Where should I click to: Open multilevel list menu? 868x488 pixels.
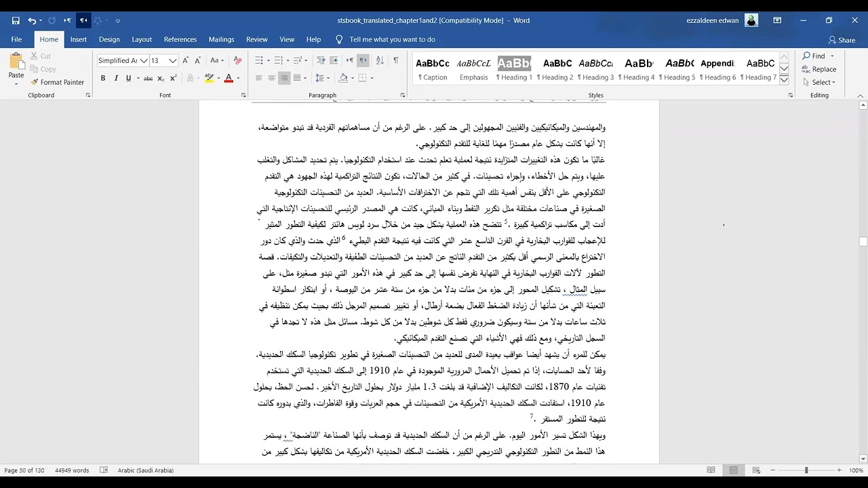[298, 60]
